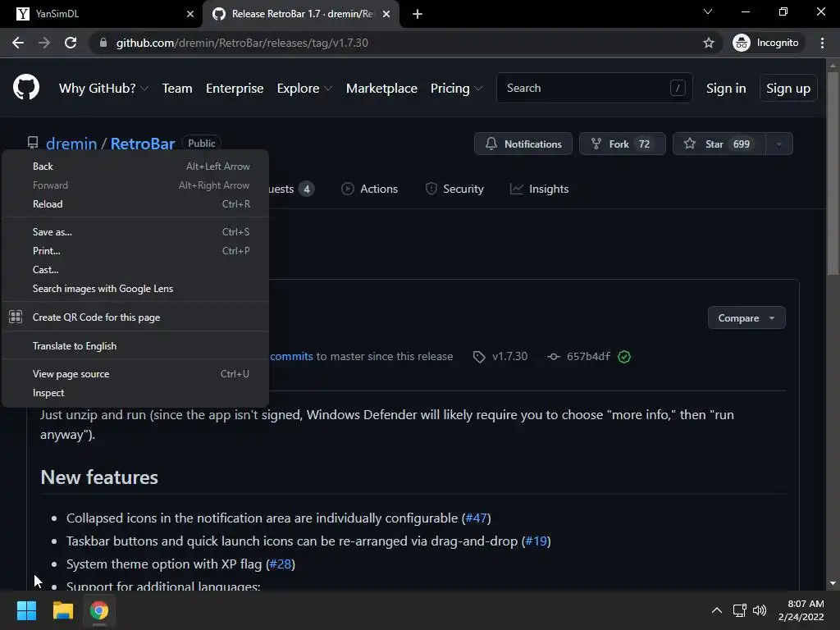This screenshot has height=630, width=840.
Task: Click the commits link
Action: 291,357
